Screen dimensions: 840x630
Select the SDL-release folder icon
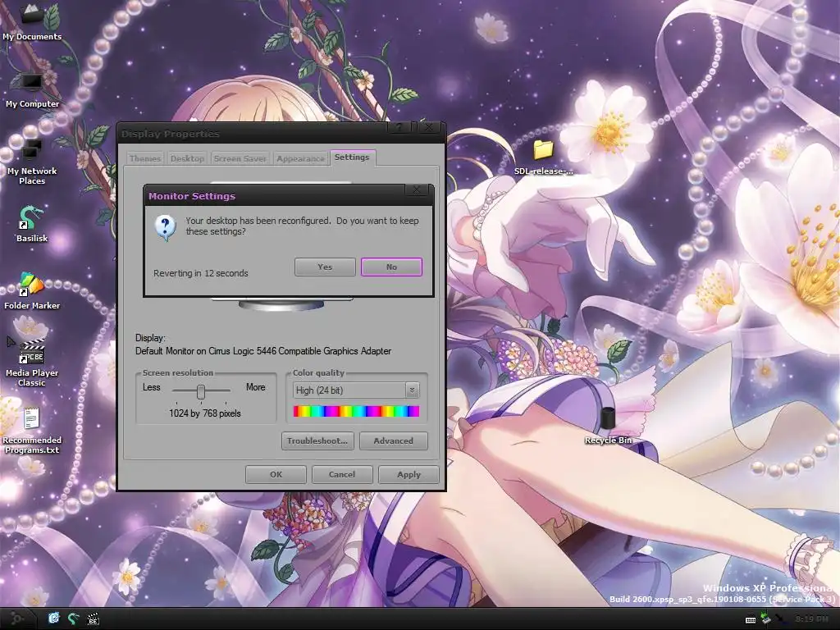pyautogui.click(x=543, y=157)
